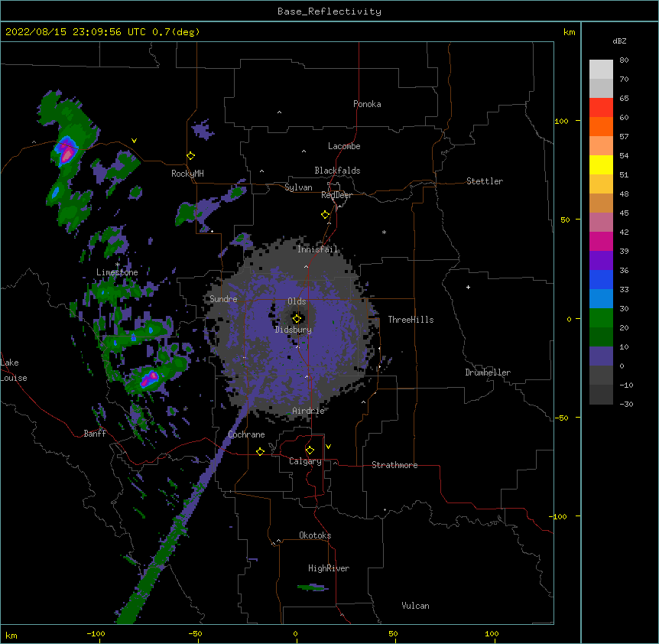The height and width of the screenshot is (644, 659).
Task: Click the Cochrane town label
Action: tap(246, 434)
